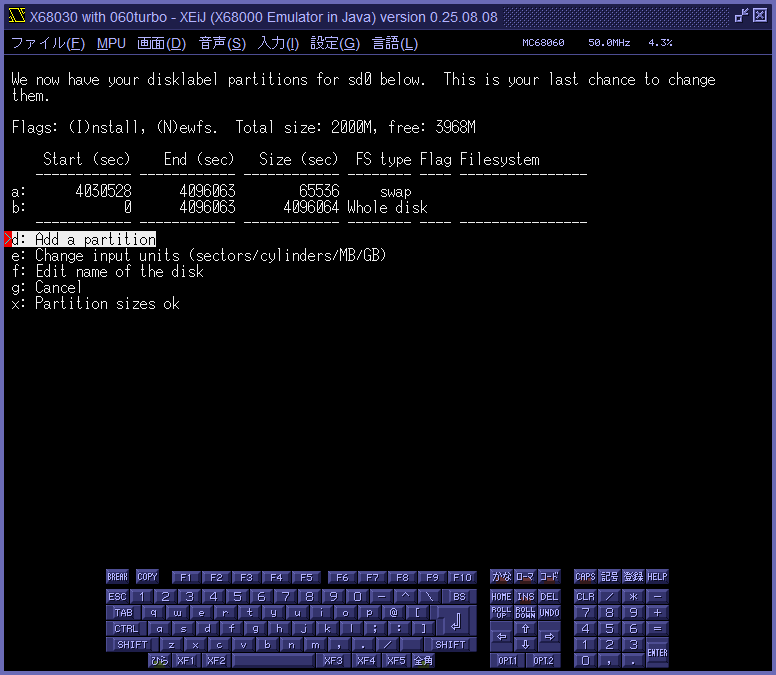Click the XEiJ window icon in title bar

pos(17,16)
